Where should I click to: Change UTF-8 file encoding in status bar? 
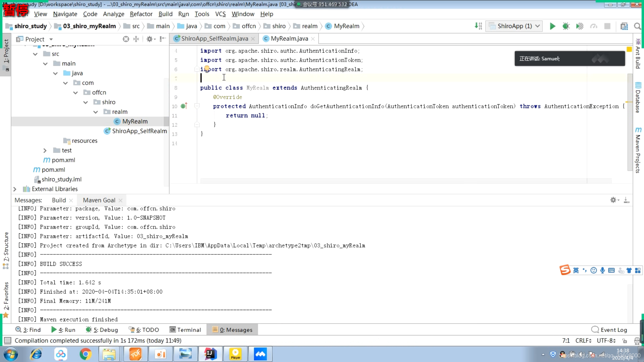click(x=606, y=341)
